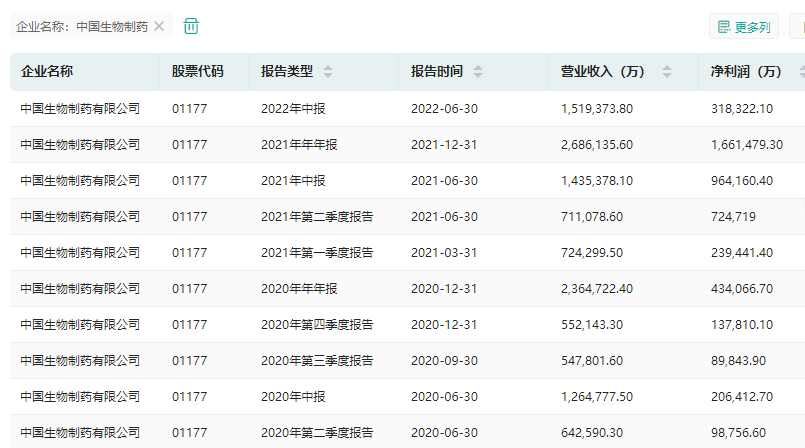Click revenue value 2,364,722.40
The image size is (805, 448).
597,288
